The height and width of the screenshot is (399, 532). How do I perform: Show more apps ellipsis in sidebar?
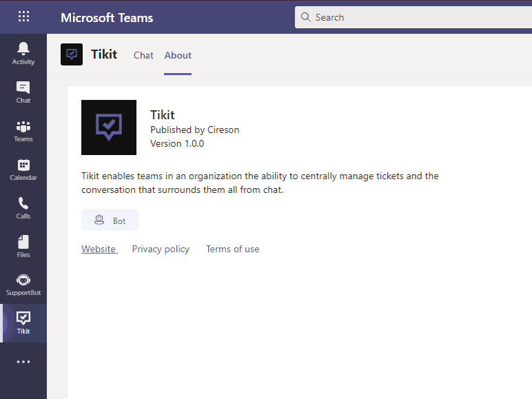click(x=23, y=362)
